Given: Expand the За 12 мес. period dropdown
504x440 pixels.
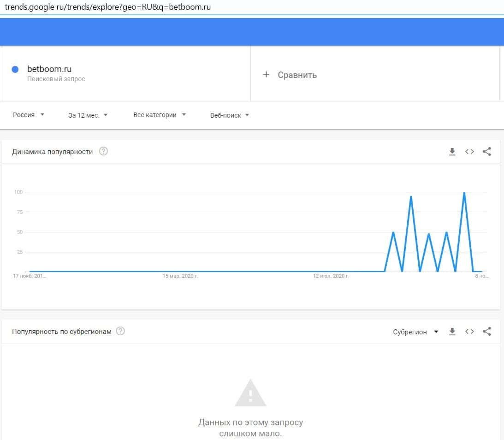Looking at the screenshot, I should coord(88,115).
